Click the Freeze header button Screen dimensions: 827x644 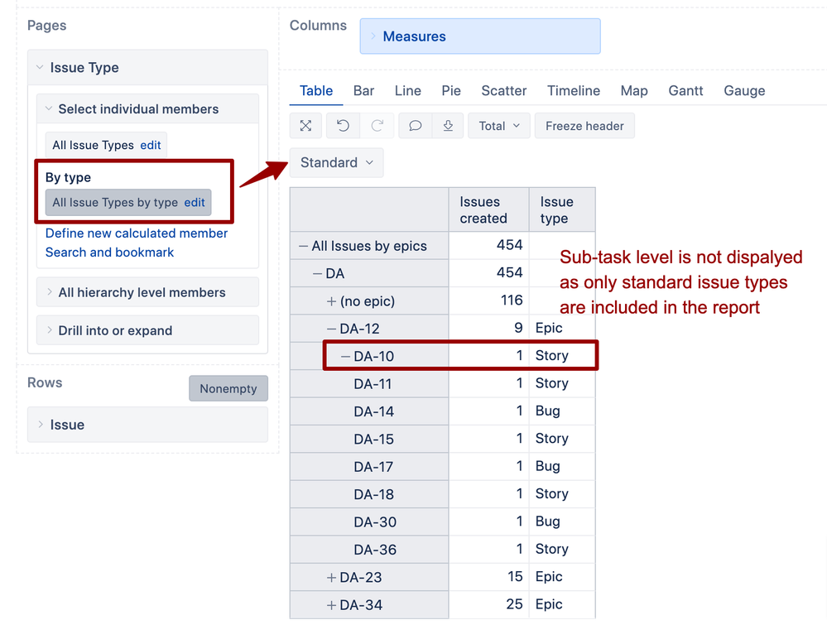(584, 126)
